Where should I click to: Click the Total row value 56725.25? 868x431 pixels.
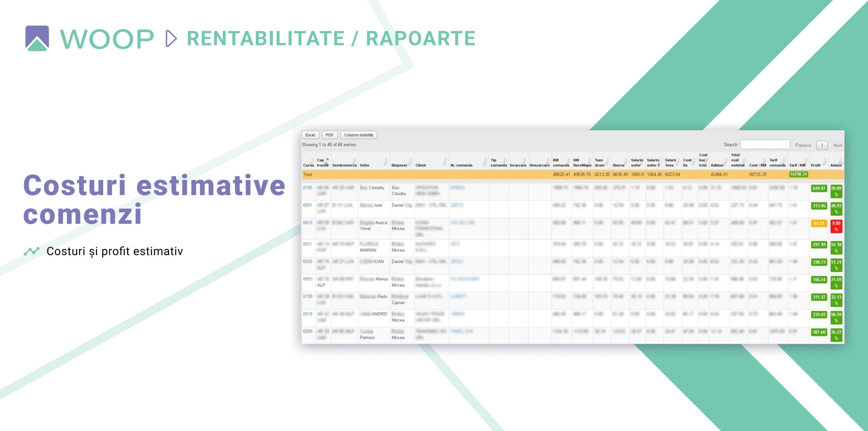[x=758, y=175]
